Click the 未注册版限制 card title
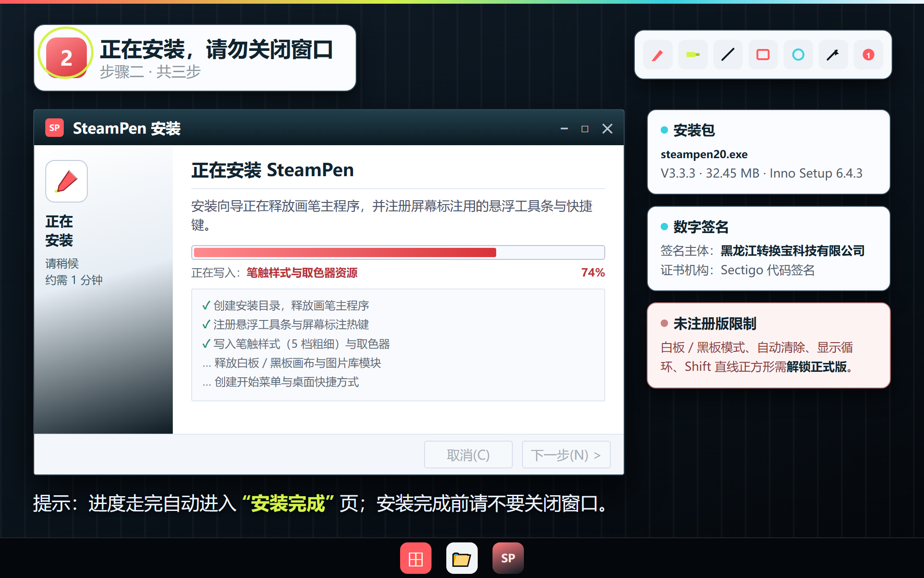Screen dimensions: 924x578 (x=715, y=324)
